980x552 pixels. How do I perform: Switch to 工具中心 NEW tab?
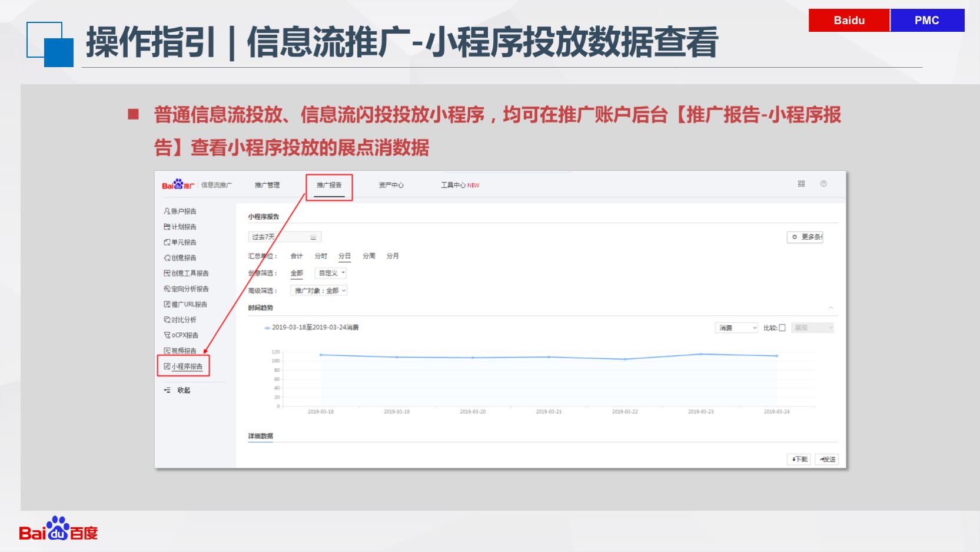(460, 185)
